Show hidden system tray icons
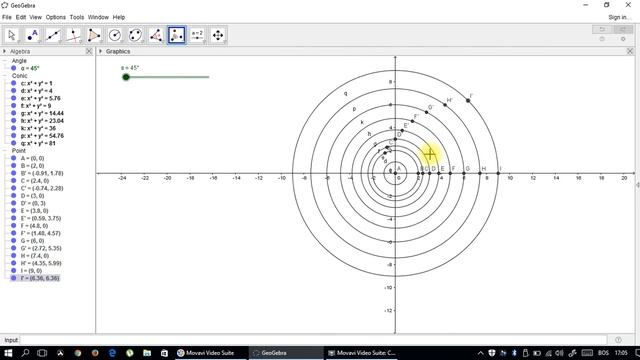The width and height of the screenshot is (640, 360). [480, 353]
